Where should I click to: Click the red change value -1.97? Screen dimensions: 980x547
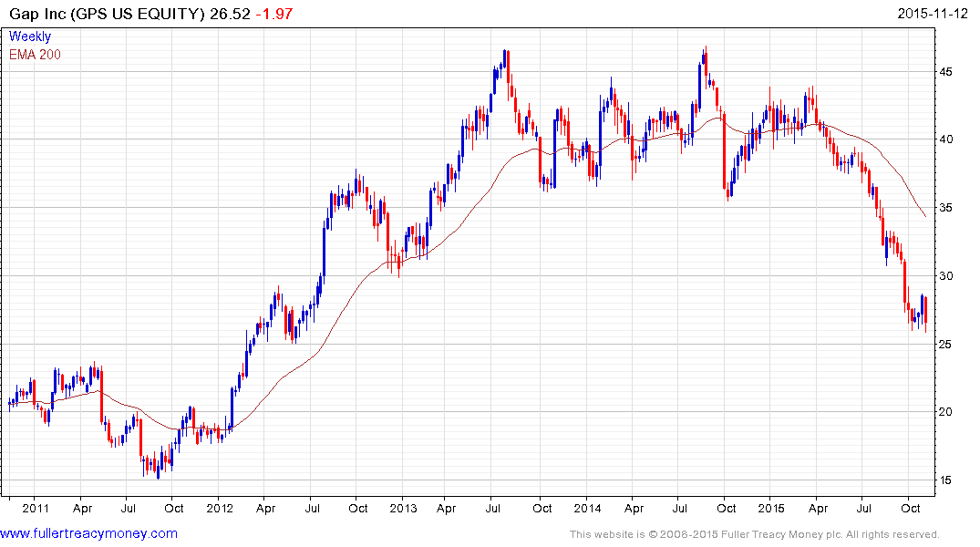tap(274, 14)
